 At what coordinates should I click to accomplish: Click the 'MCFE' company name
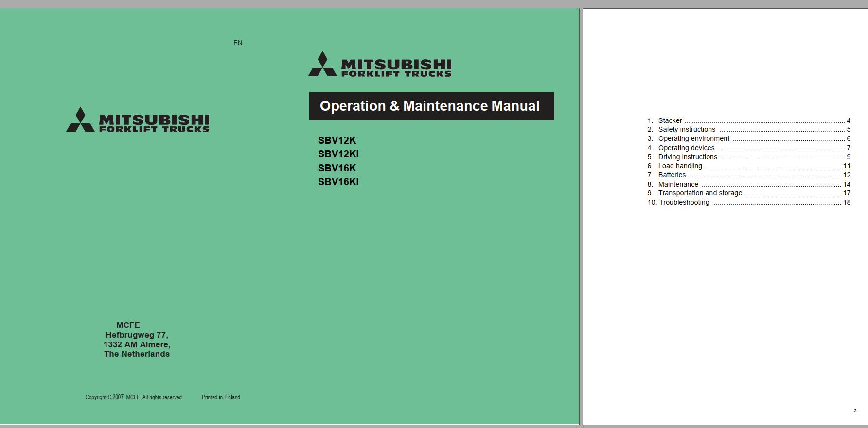tap(128, 325)
